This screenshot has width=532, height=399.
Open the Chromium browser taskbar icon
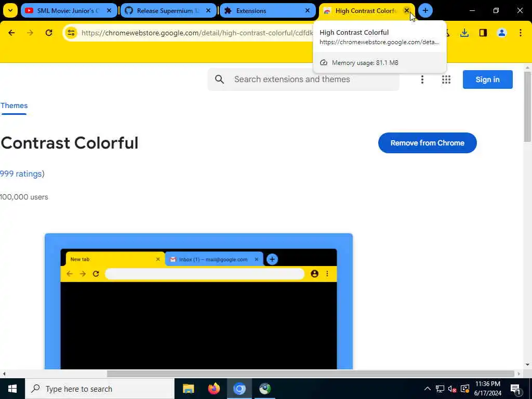pyautogui.click(x=239, y=389)
